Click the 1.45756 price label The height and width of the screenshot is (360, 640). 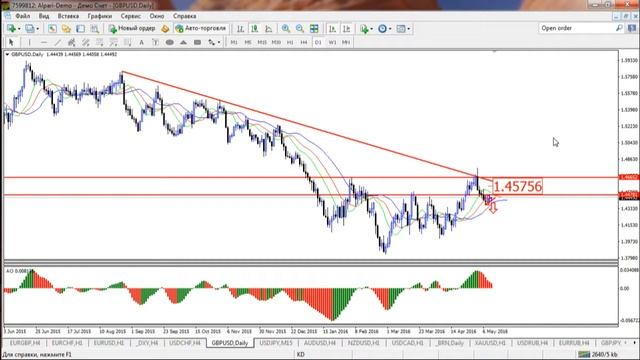pyautogui.click(x=518, y=187)
